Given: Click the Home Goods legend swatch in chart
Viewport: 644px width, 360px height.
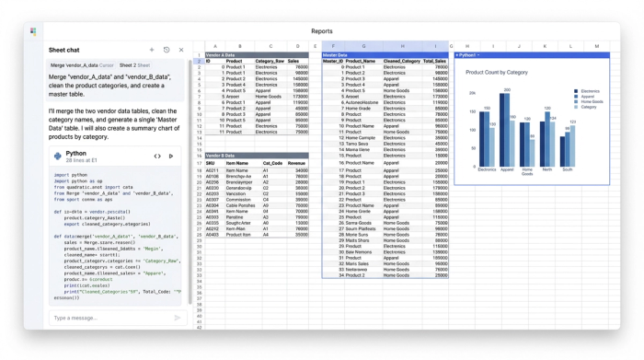Looking at the screenshot, I should pyautogui.click(x=576, y=101).
